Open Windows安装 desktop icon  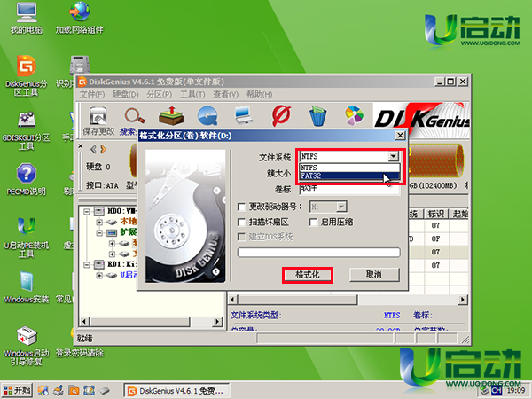click(x=26, y=287)
